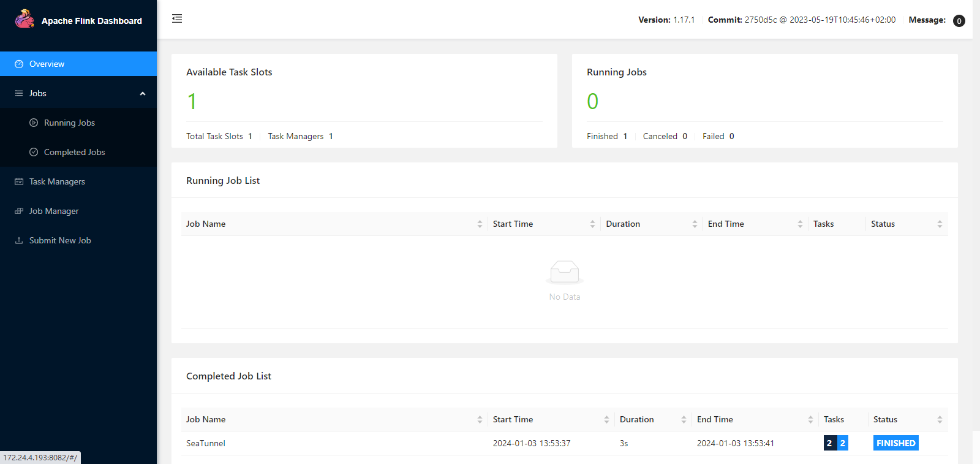Click the Apache Flink squirrel logo

click(x=24, y=19)
